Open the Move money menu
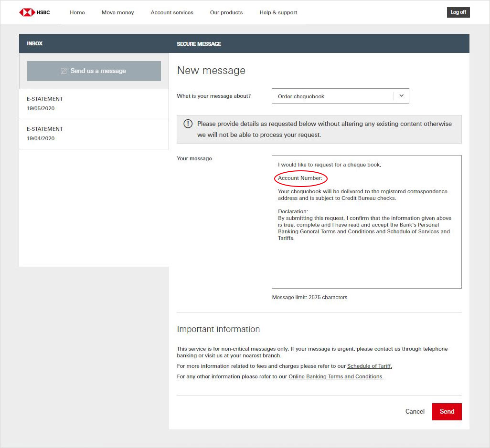 (x=117, y=12)
